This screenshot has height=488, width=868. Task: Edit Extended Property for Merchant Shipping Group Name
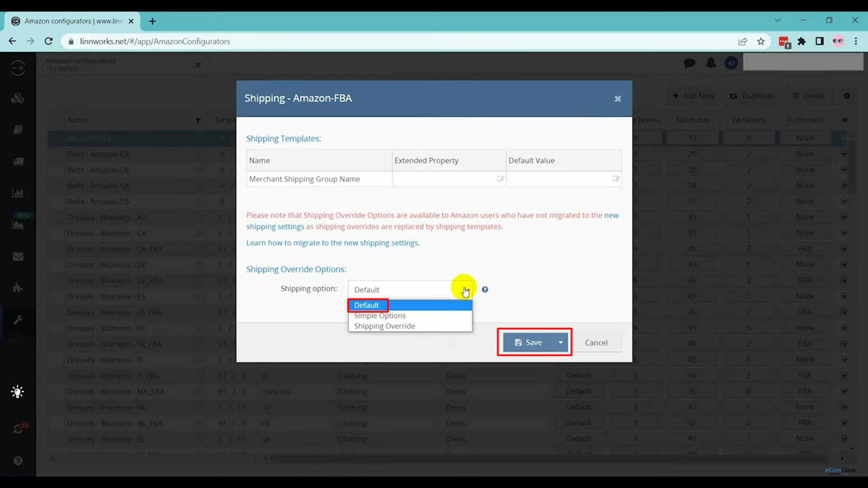(x=500, y=179)
